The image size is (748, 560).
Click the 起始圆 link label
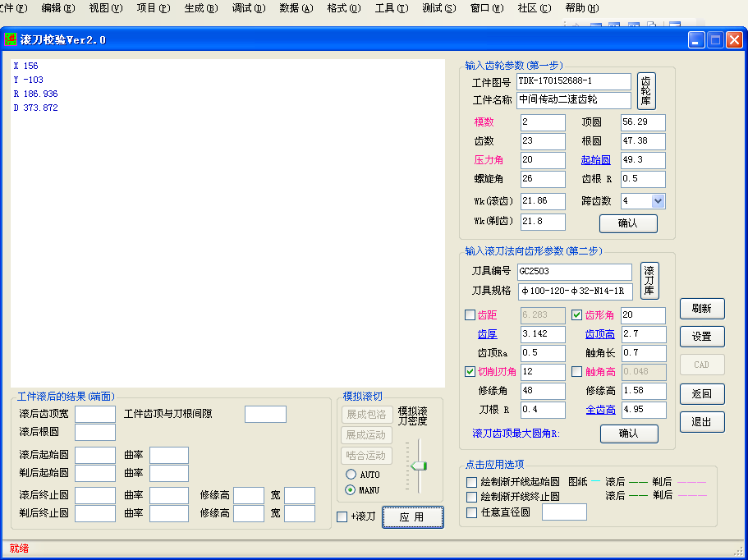click(596, 160)
